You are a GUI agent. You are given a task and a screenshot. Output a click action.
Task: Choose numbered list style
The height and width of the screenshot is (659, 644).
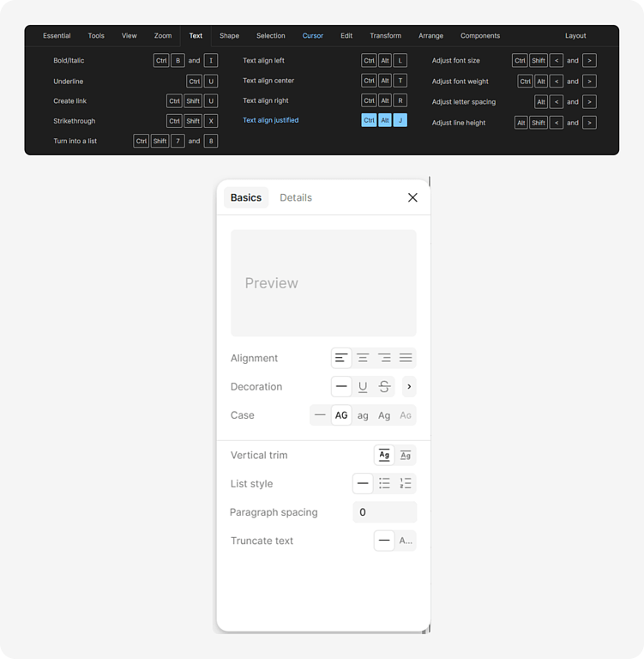coord(406,483)
